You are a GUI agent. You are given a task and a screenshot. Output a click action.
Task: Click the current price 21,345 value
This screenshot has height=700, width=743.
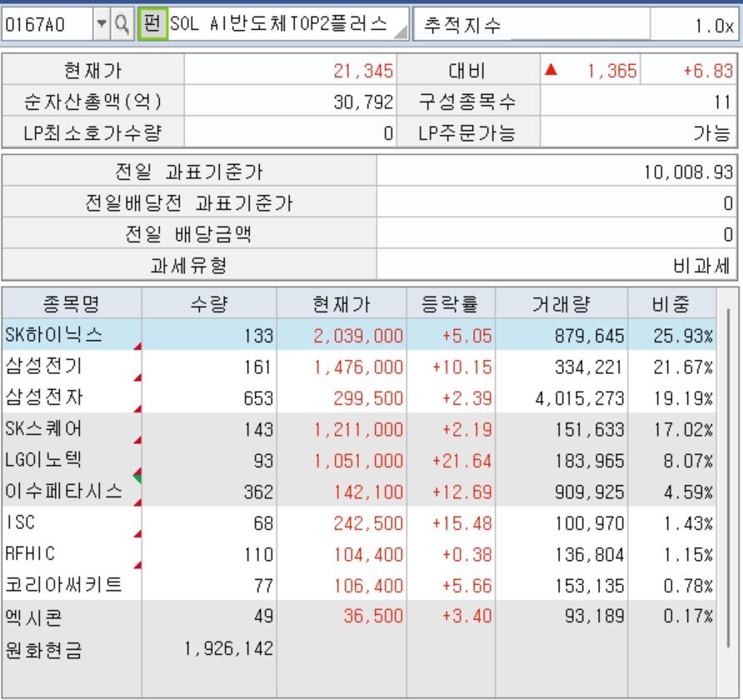[363, 71]
